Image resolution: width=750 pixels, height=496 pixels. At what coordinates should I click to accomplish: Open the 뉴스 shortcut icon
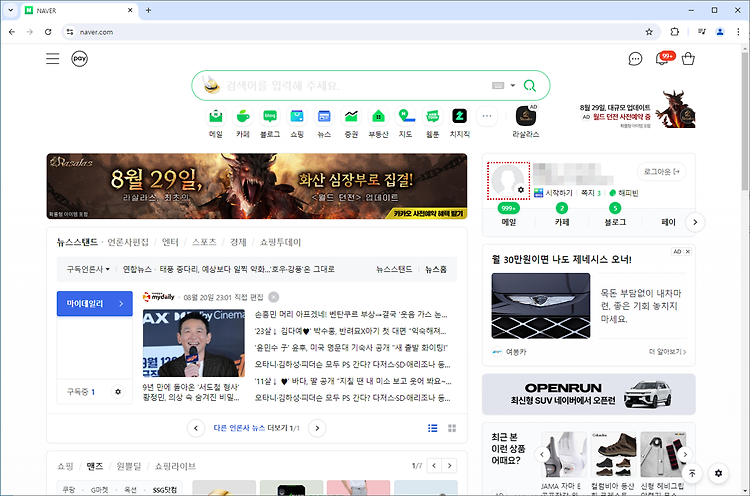[x=324, y=116]
